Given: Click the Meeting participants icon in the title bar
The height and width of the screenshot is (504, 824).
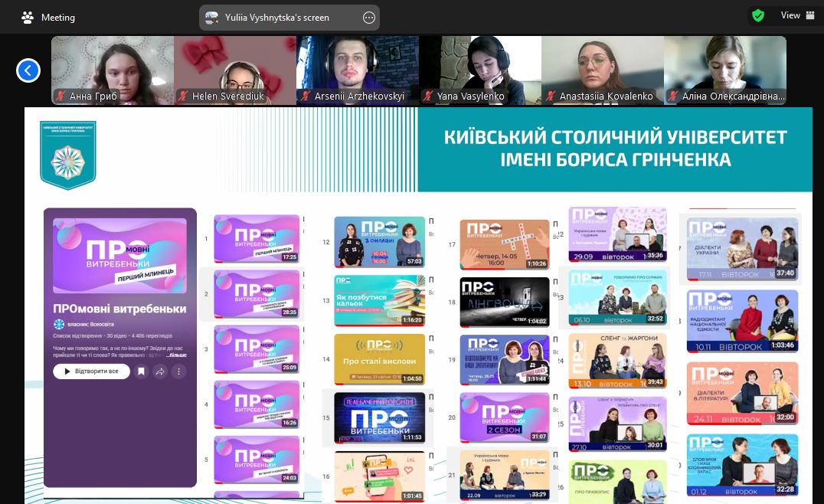Looking at the screenshot, I should (x=28, y=17).
